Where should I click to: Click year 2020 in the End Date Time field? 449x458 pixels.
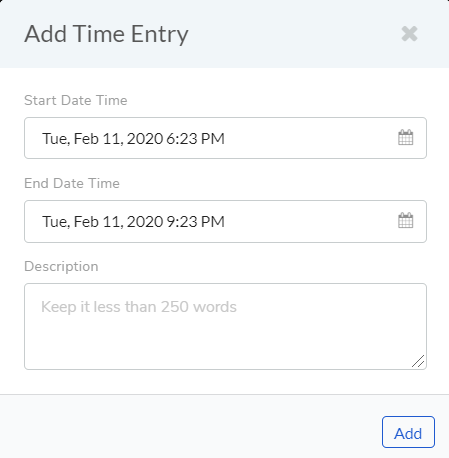pos(145,222)
